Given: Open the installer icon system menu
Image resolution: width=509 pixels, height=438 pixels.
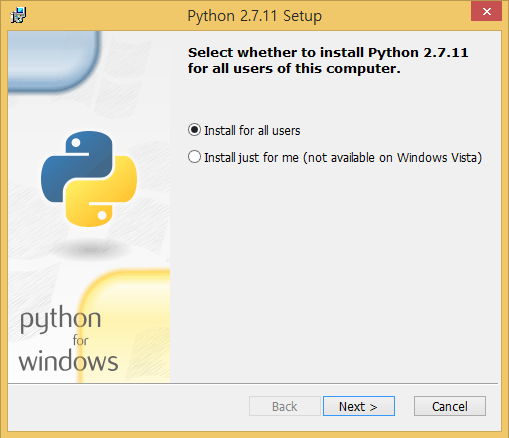Looking at the screenshot, I should coord(18,15).
